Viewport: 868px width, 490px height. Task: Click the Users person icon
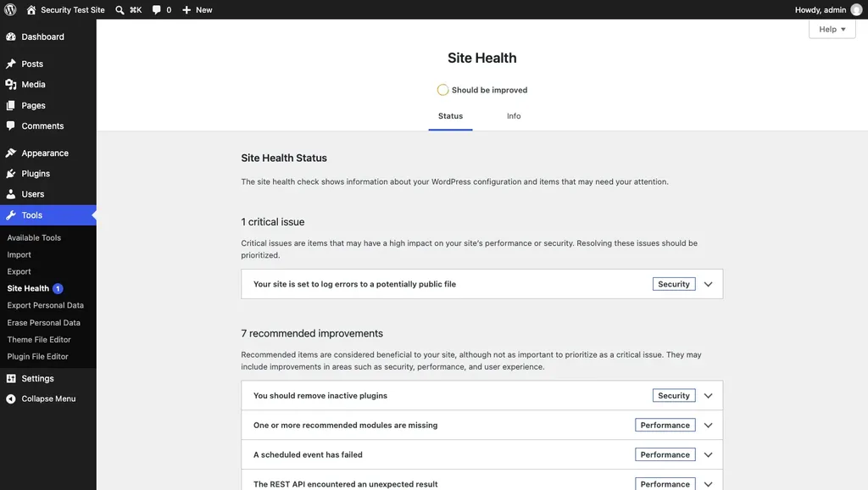point(10,194)
